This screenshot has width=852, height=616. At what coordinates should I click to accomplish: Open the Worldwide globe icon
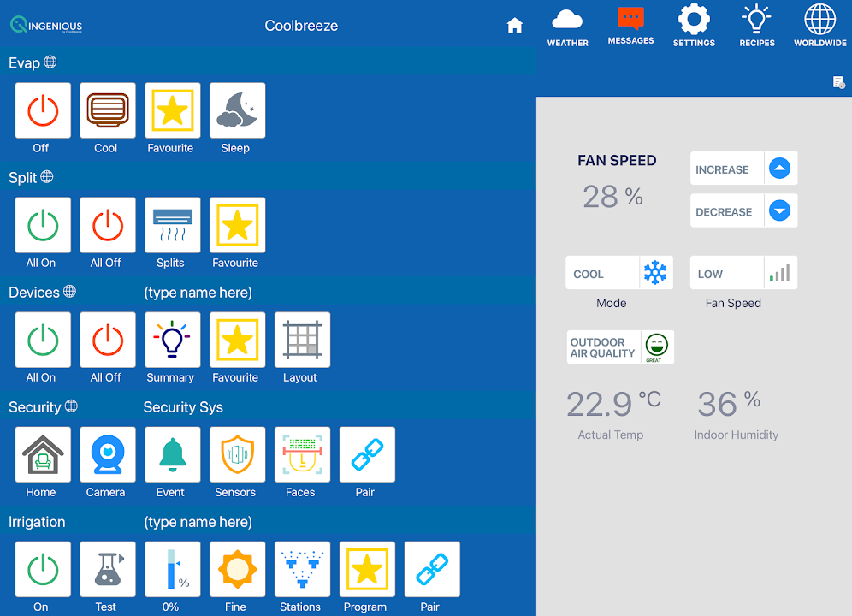tap(819, 27)
